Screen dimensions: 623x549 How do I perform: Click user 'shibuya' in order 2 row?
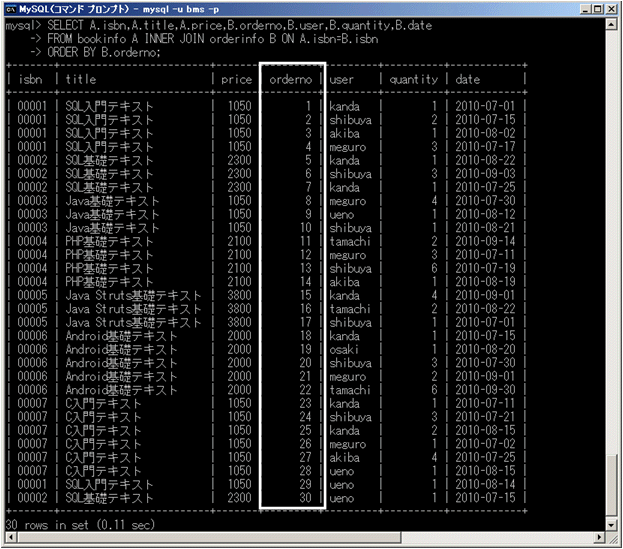350,120
